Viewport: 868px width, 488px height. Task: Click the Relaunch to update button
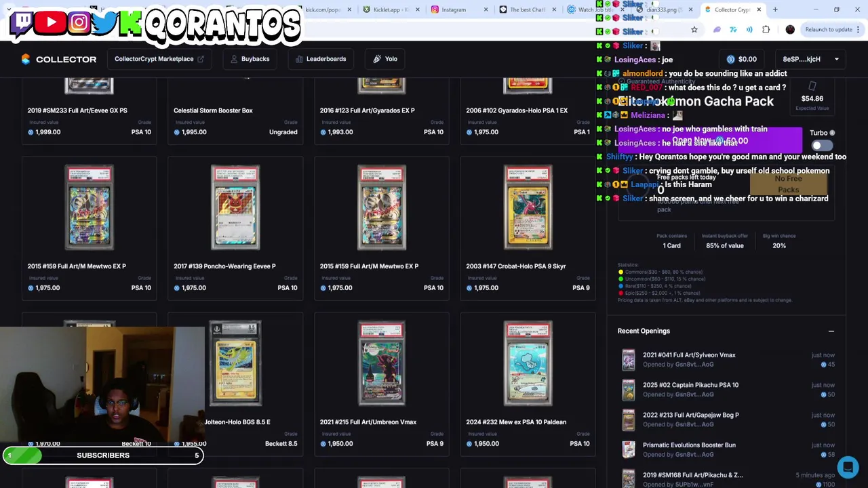pyautogui.click(x=829, y=30)
